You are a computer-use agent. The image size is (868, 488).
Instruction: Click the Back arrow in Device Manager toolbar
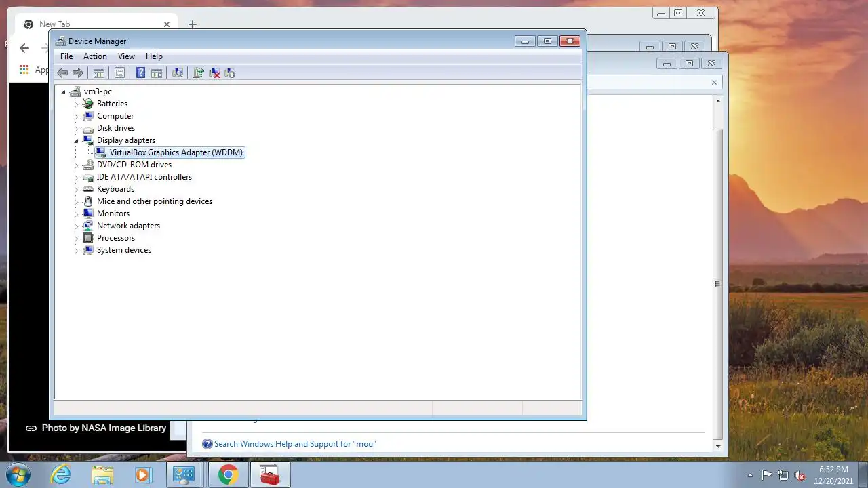tap(62, 73)
